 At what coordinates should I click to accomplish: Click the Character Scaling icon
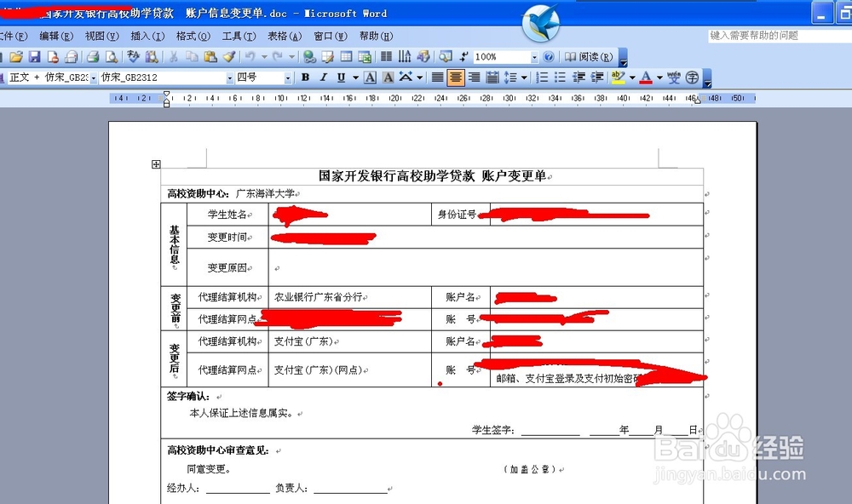point(406,77)
